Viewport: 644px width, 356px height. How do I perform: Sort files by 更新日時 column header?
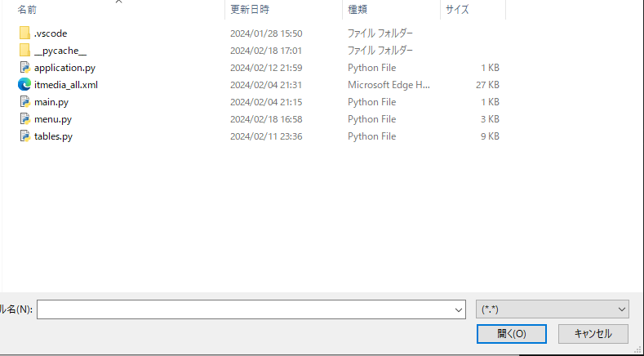pos(250,9)
